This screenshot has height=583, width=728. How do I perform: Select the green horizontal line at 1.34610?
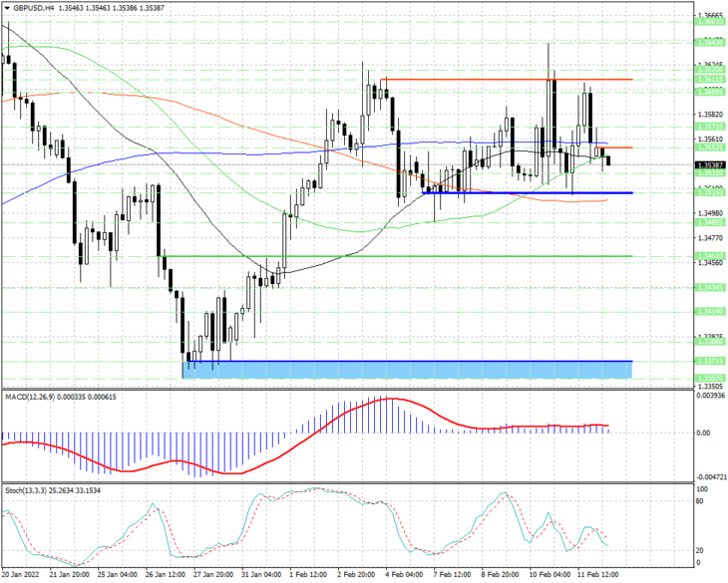(395, 256)
